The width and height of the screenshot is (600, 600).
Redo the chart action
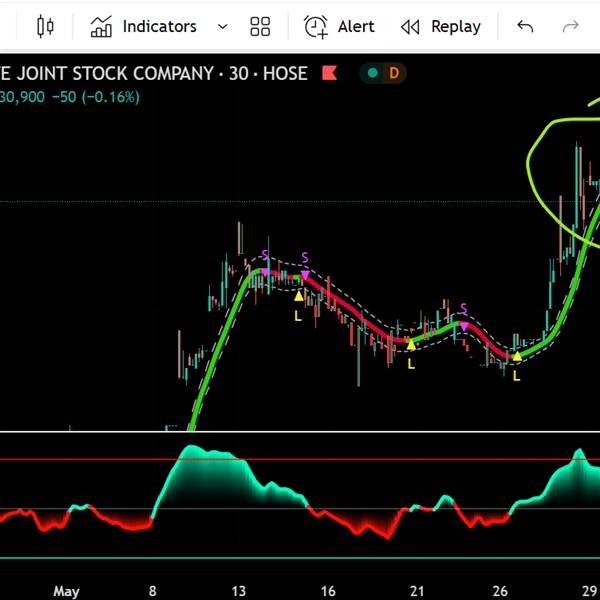pos(571,26)
